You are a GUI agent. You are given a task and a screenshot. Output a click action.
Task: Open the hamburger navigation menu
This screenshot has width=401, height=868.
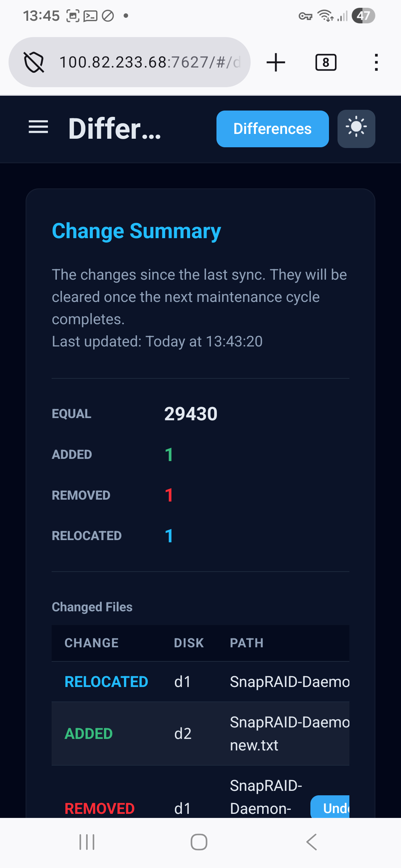coord(39,127)
